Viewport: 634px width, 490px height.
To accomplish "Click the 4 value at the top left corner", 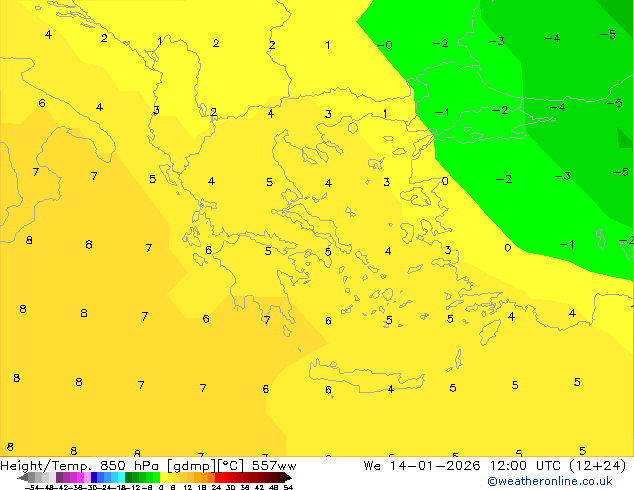I will [x=48, y=35].
